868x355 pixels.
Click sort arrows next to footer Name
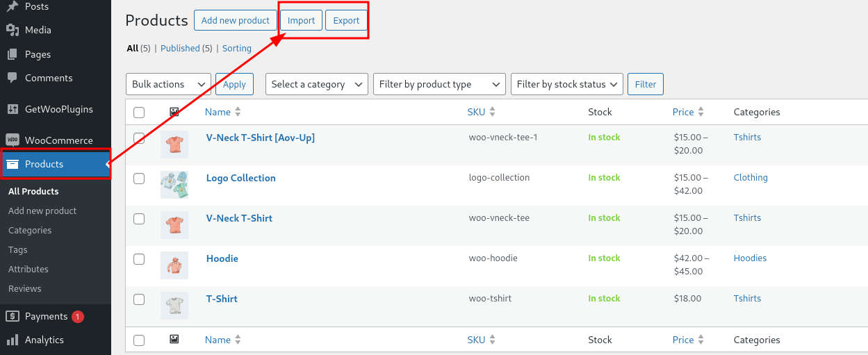click(238, 340)
